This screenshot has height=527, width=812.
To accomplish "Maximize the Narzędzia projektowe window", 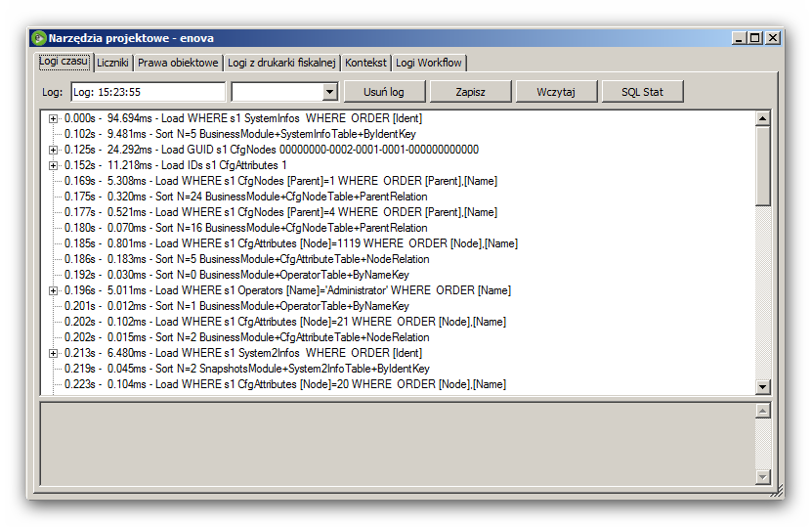I will click(x=755, y=38).
